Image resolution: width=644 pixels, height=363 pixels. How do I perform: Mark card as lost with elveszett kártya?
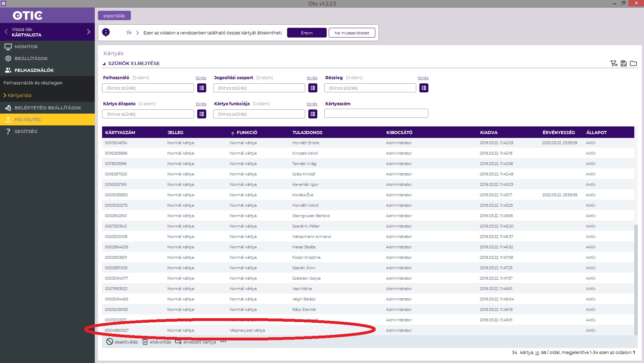(x=195, y=342)
